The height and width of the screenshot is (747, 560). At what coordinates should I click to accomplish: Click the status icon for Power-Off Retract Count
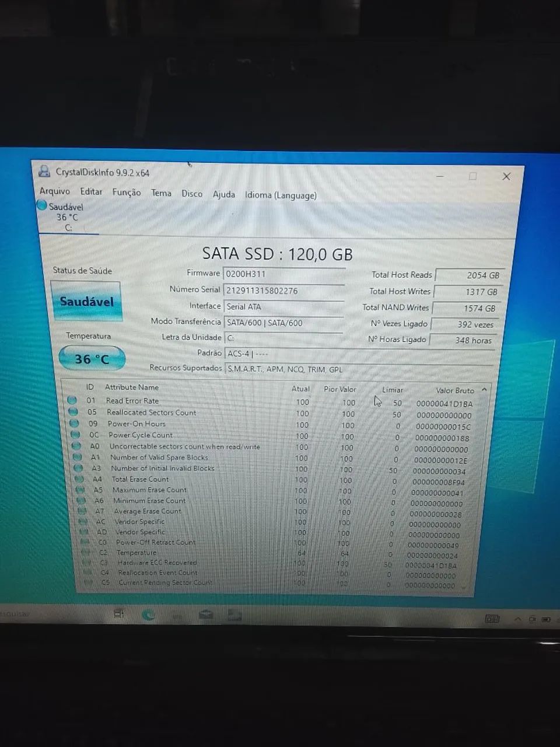tap(85, 542)
